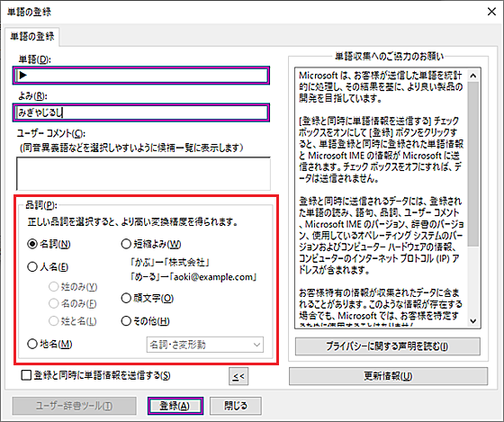Viewport: 504px width, 422px height.
Task: Switch to the 単語の登録 tab
Action: (32, 36)
